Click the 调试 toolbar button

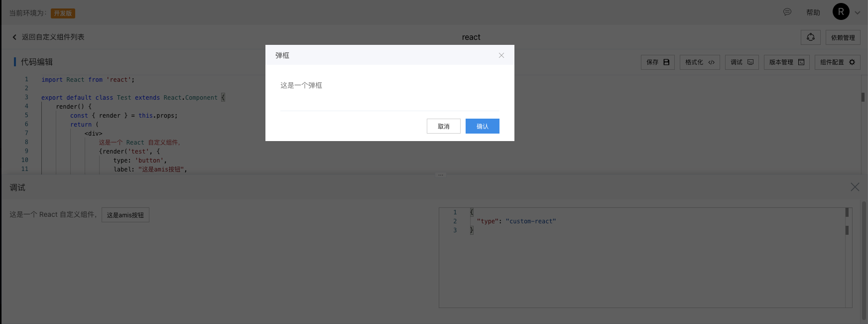click(x=742, y=62)
